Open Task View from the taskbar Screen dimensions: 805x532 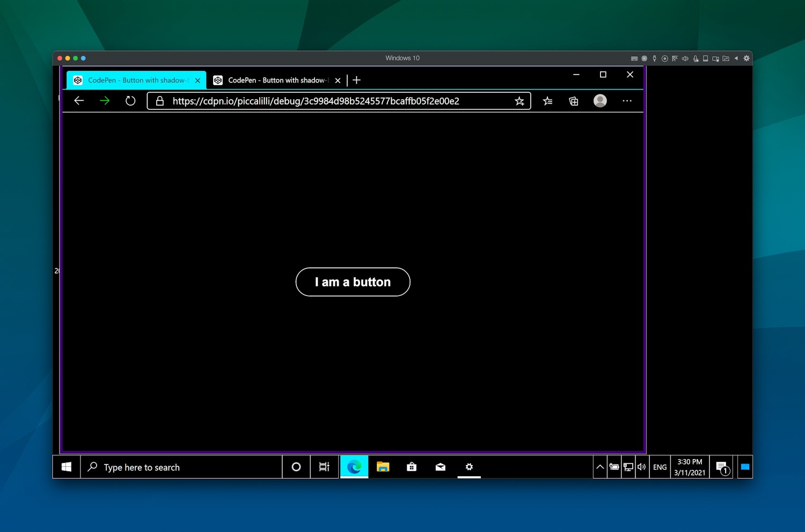pyautogui.click(x=324, y=467)
